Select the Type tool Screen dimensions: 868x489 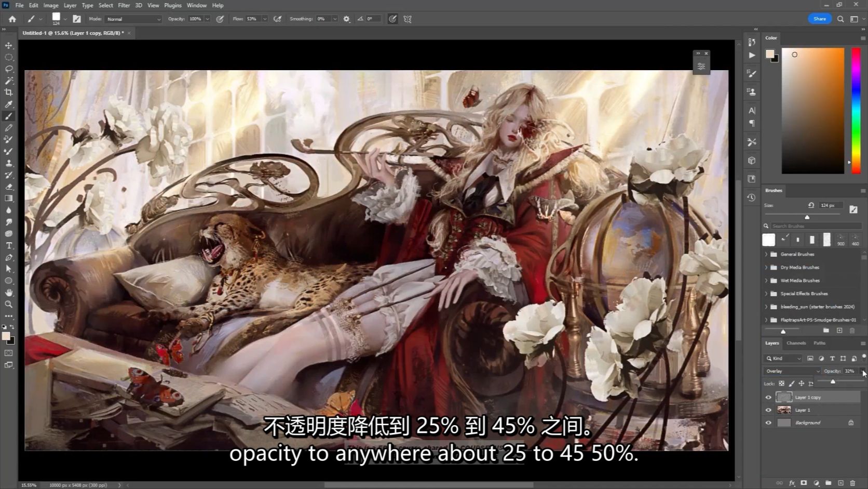click(x=9, y=245)
